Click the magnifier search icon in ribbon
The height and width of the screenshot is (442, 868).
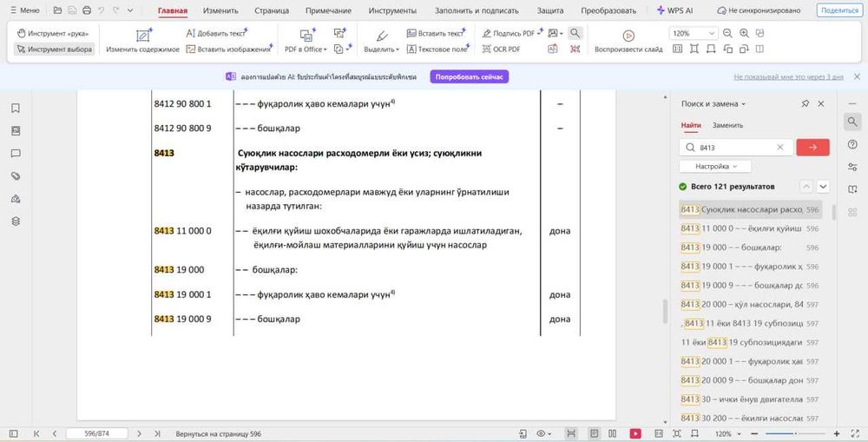(x=575, y=33)
